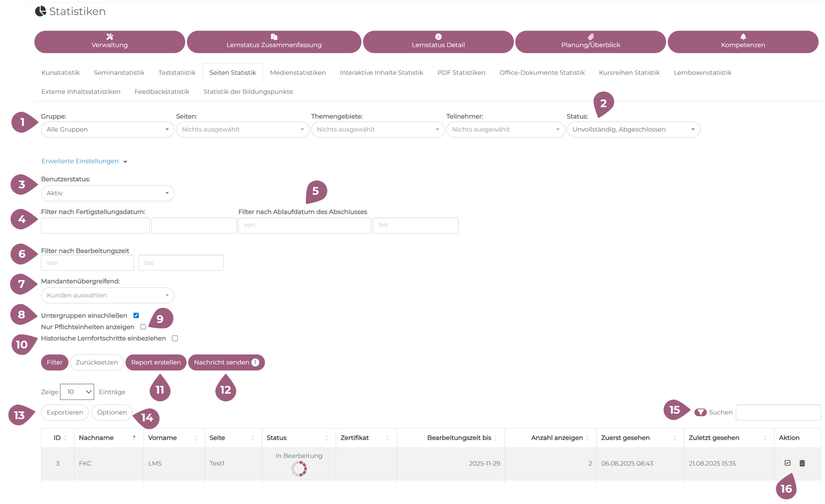825x504 pixels.
Task: Click the Exportieren button
Action: tap(65, 413)
